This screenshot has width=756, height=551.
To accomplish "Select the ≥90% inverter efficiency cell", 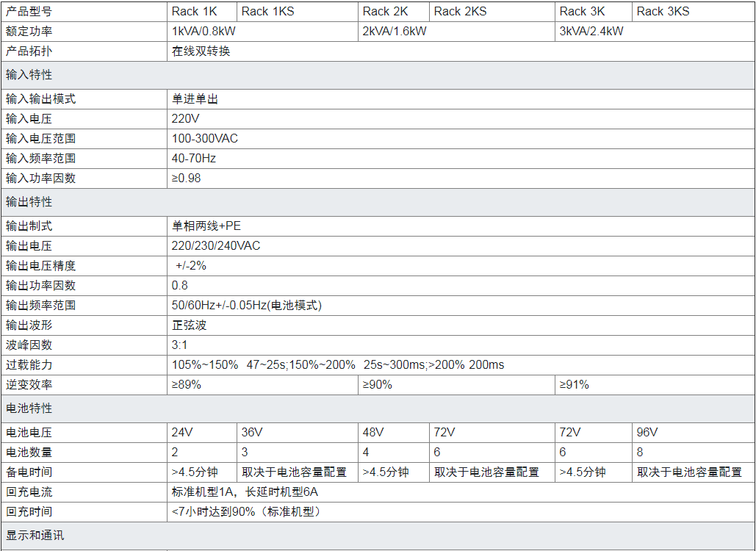I will (x=378, y=384).
